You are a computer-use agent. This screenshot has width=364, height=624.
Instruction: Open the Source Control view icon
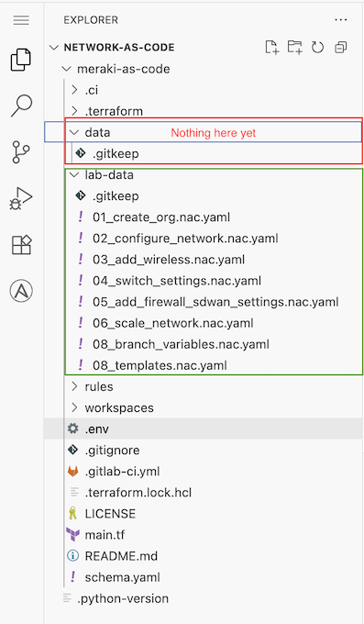pyautogui.click(x=21, y=152)
